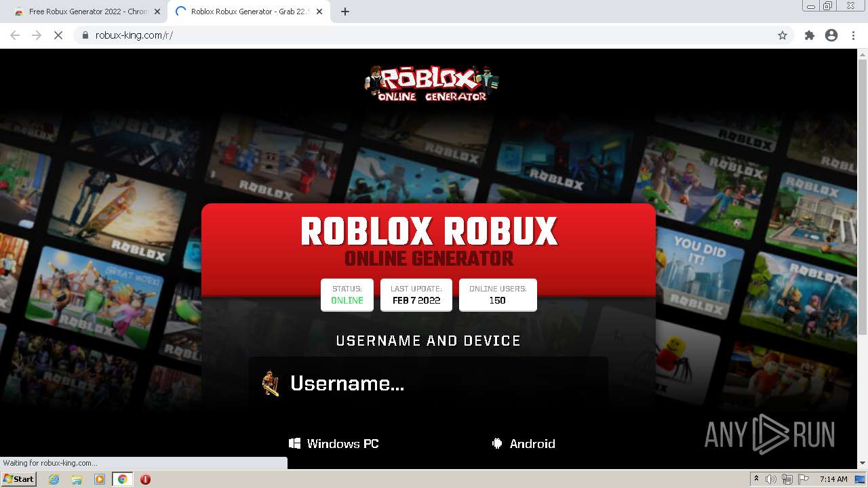The image size is (868, 488).
Task: Click the red Opera taskbar icon
Action: (x=145, y=479)
